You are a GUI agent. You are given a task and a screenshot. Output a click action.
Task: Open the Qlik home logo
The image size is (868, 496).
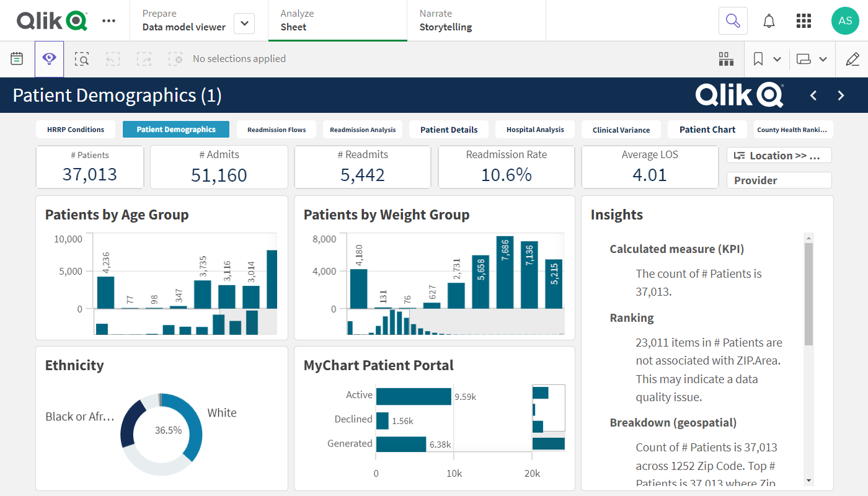(51, 20)
